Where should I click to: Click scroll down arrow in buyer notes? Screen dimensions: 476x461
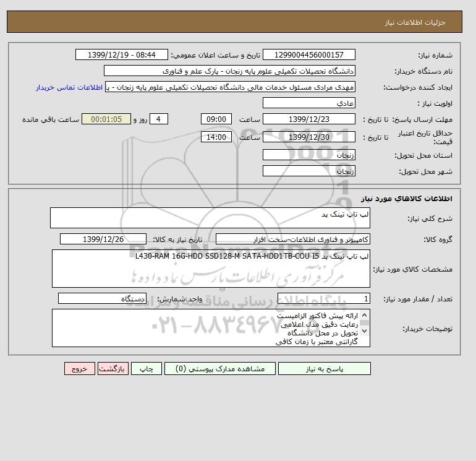pyautogui.click(x=364, y=331)
